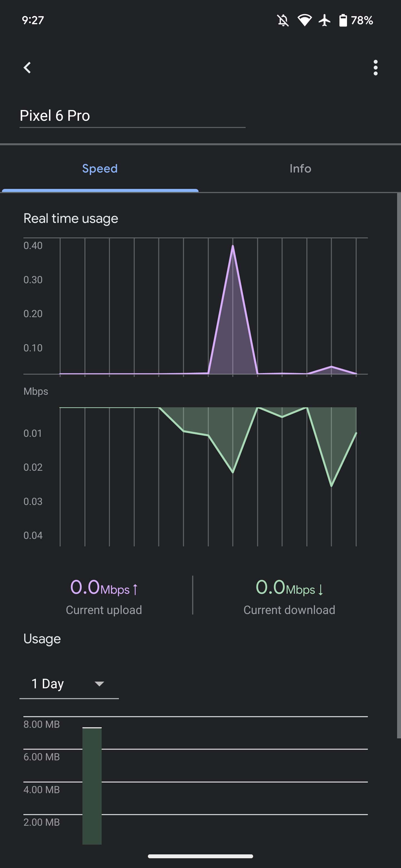401x868 pixels.
Task: Switch to the Info tab
Action: click(x=300, y=169)
